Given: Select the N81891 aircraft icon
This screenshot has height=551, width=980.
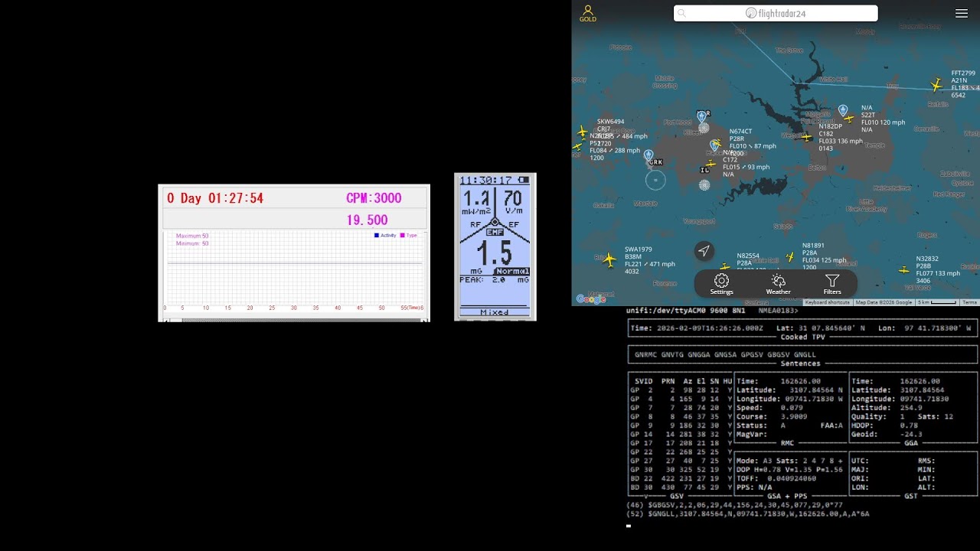Looking at the screenshot, I should 790,257.
